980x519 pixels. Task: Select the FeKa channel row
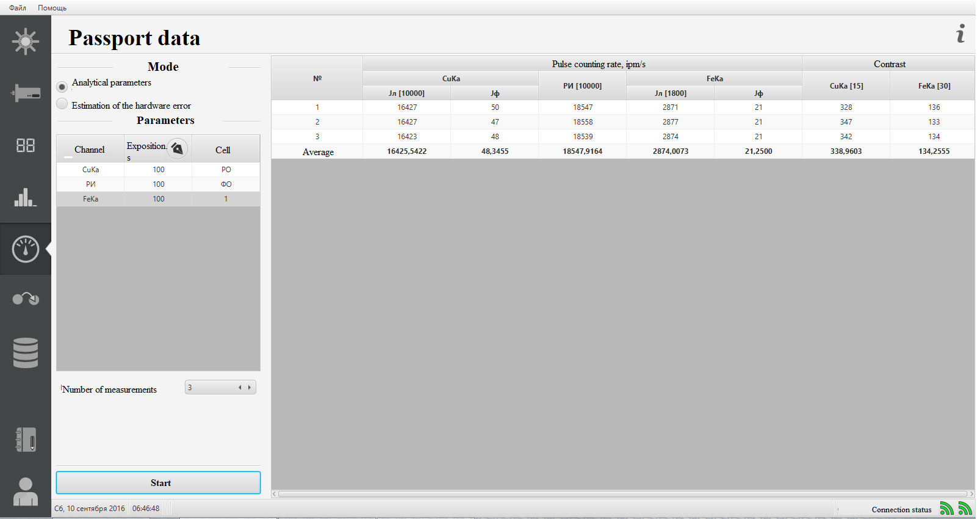(158, 199)
